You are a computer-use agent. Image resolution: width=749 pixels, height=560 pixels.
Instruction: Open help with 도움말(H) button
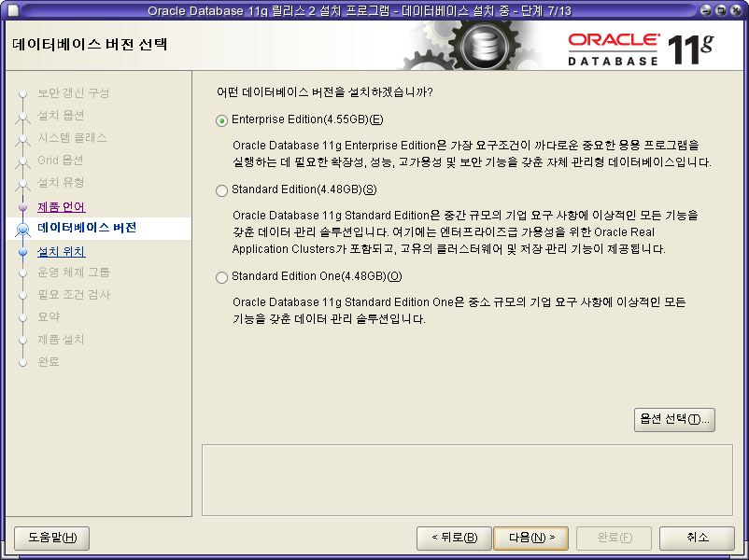(x=51, y=538)
